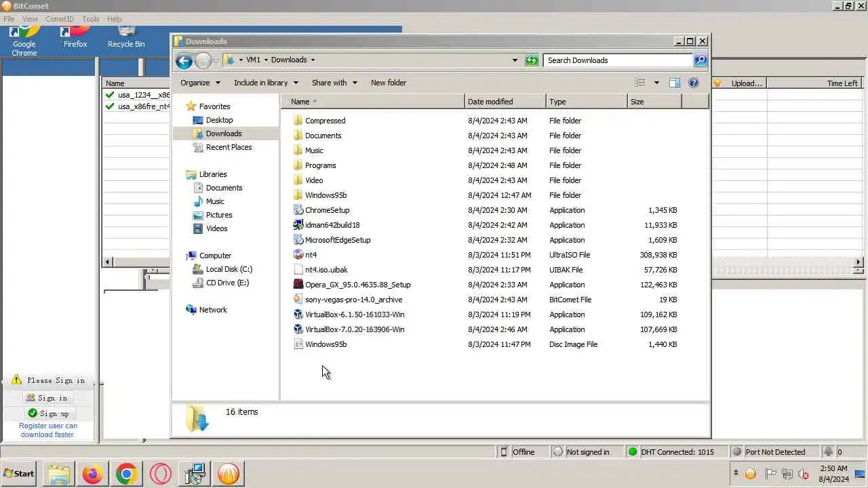Image resolution: width=868 pixels, height=488 pixels.
Task: Select the idman642build18 installer icon
Action: 298,225
